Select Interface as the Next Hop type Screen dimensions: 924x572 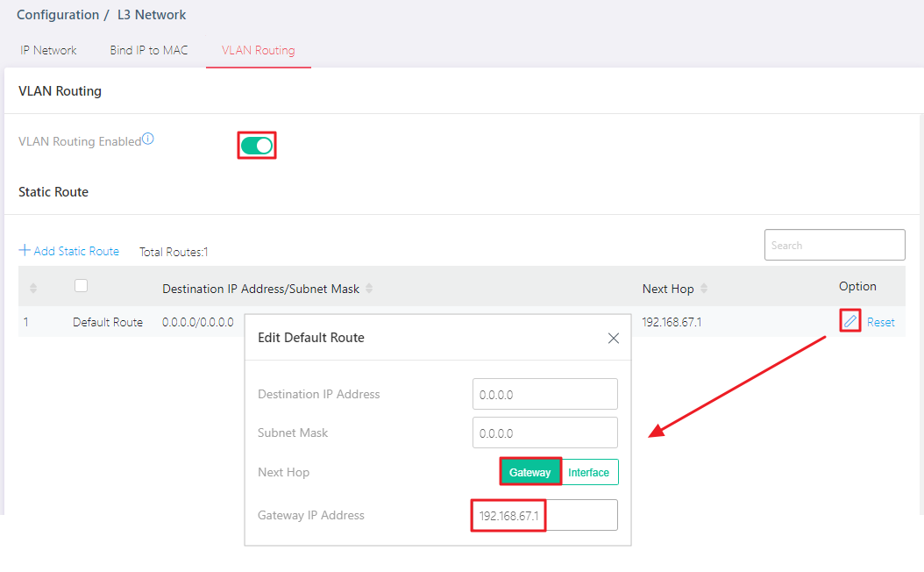click(x=589, y=472)
